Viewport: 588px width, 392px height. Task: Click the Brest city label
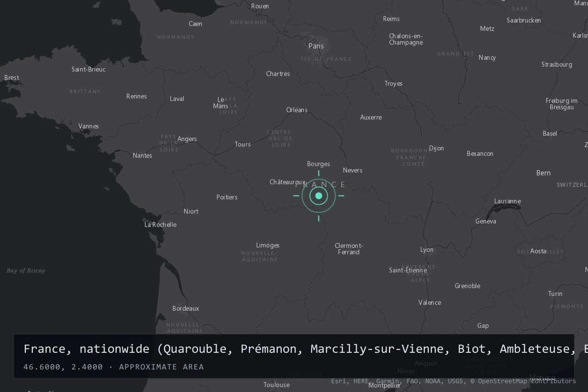coord(12,77)
